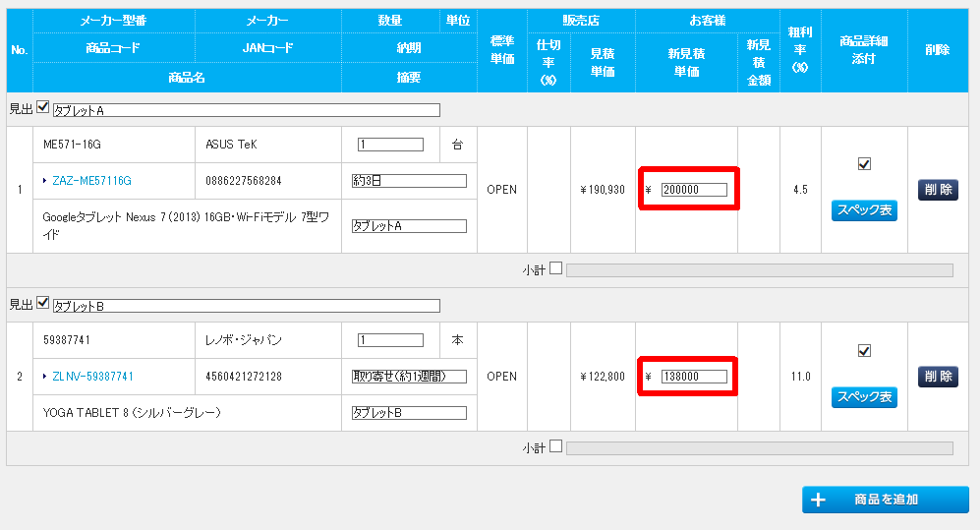Toggle 商品詳細添付 checkbox for item 2

pos(864,351)
